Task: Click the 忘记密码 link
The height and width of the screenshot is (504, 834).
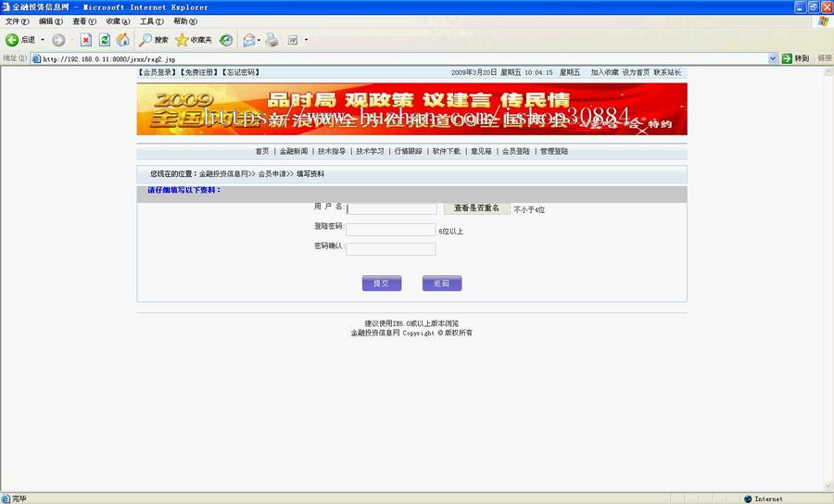Action: coord(240,72)
